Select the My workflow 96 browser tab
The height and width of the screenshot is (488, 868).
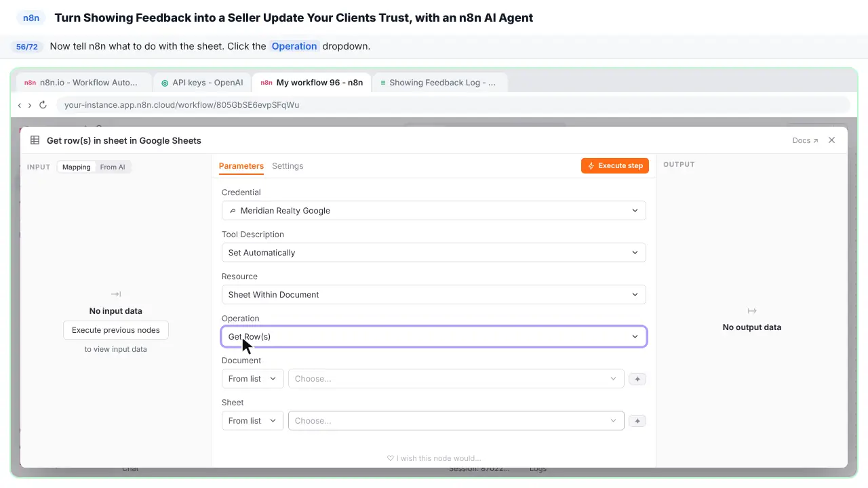pos(312,83)
